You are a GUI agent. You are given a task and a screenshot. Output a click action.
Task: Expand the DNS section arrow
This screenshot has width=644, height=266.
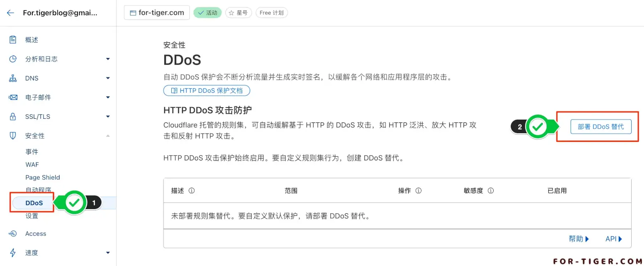(108, 78)
